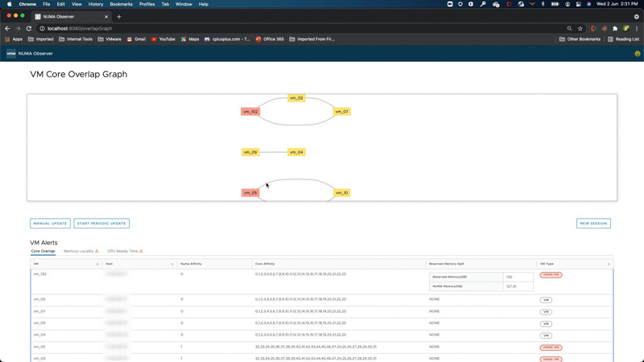644x362 pixels.
Task: Click the orange Cl extension icon
Action: coord(593,28)
